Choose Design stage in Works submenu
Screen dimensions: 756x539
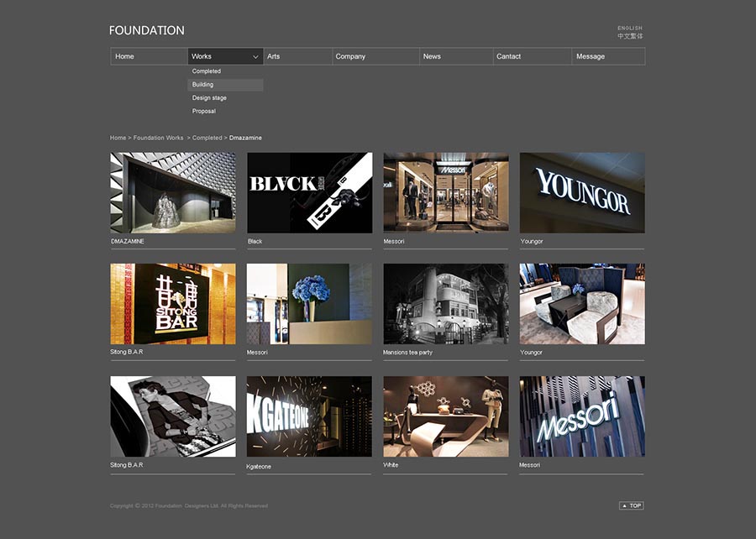[x=225, y=97]
